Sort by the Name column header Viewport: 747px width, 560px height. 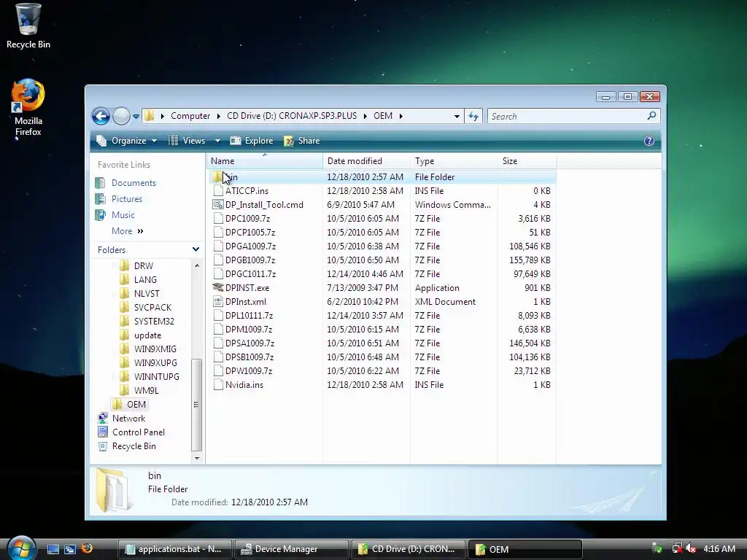pyautogui.click(x=265, y=161)
